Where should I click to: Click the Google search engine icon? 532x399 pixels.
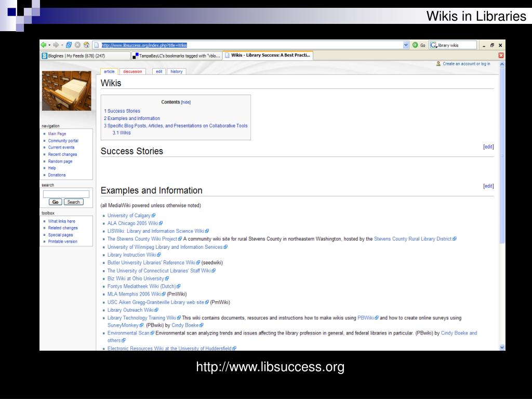pyautogui.click(x=433, y=45)
